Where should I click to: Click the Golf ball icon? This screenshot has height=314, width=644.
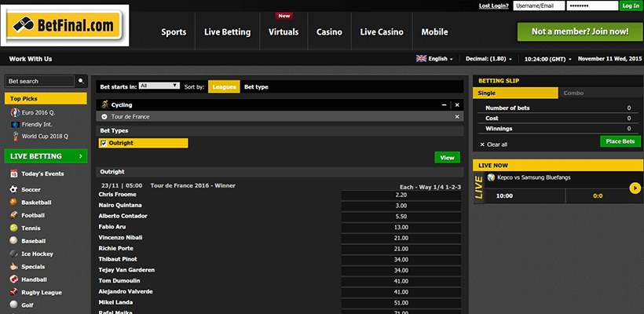14,305
